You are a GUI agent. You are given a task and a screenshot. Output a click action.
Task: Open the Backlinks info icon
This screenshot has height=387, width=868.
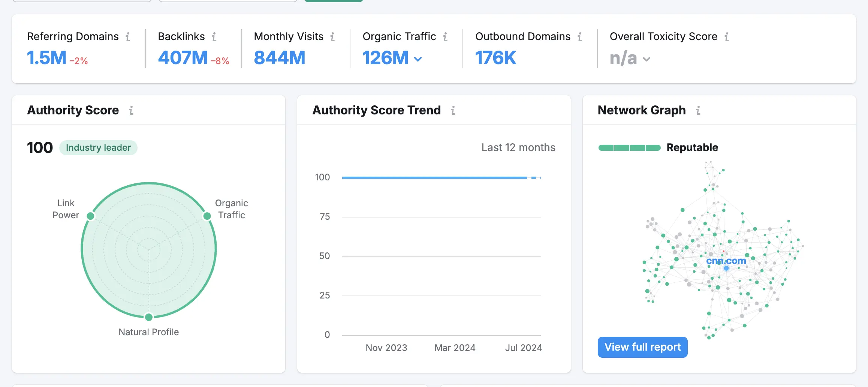point(214,36)
